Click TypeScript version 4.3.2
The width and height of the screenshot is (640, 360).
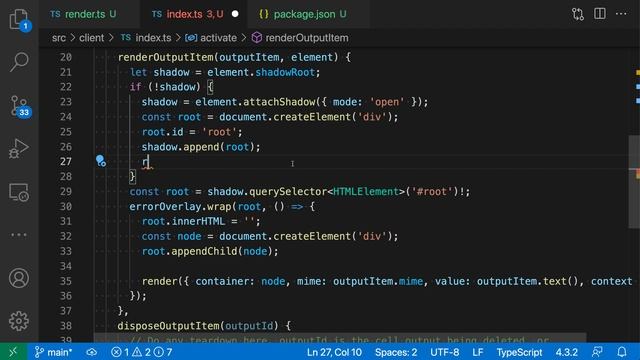(x=567, y=352)
